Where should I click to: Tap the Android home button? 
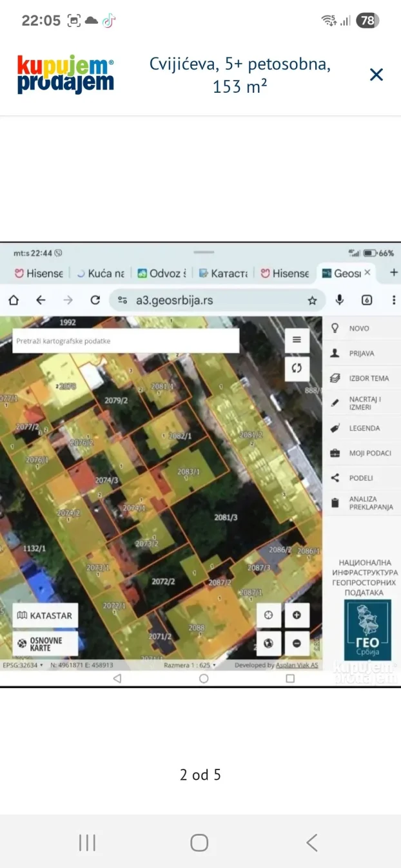(200, 842)
